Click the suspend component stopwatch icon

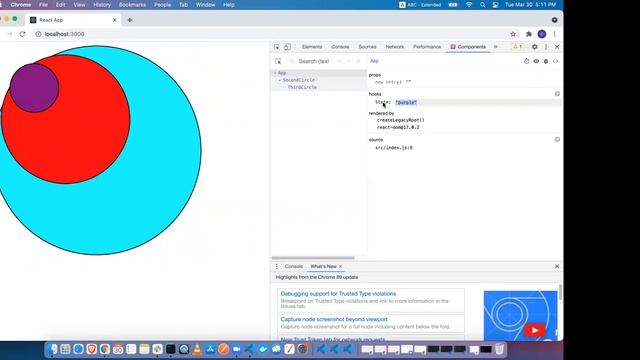[527, 61]
